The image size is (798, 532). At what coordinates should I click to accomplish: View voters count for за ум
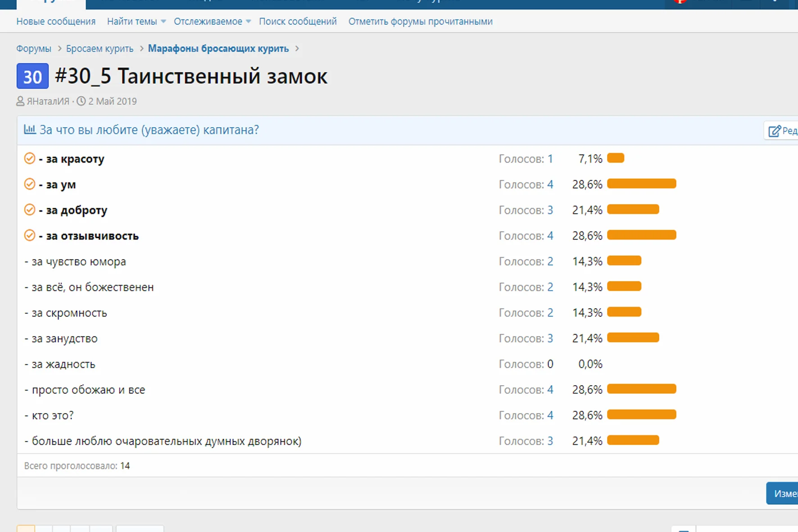550,185
